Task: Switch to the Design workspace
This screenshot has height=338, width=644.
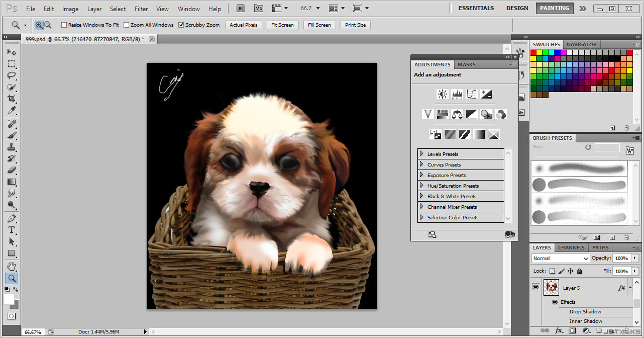Action: click(517, 8)
